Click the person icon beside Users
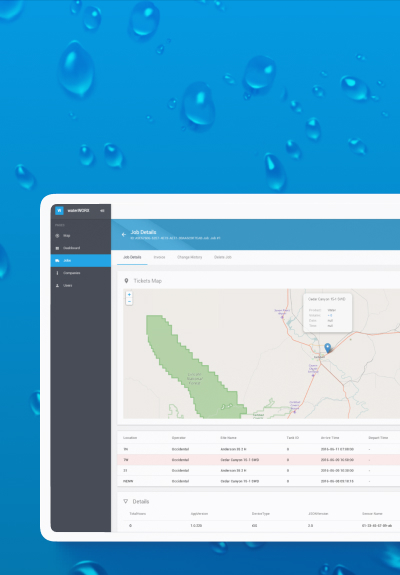Image resolution: width=400 pixels, height=575 pixels. [57, 285]
